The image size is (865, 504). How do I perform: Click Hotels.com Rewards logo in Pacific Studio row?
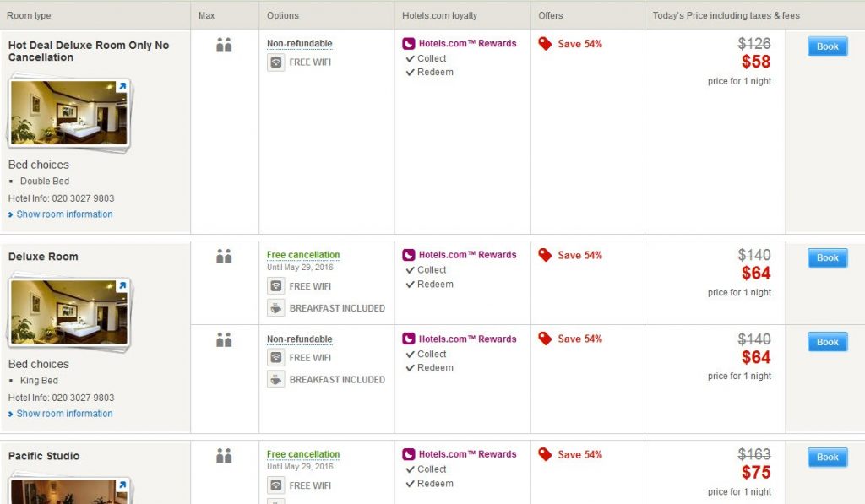click(x=409, y=454)
